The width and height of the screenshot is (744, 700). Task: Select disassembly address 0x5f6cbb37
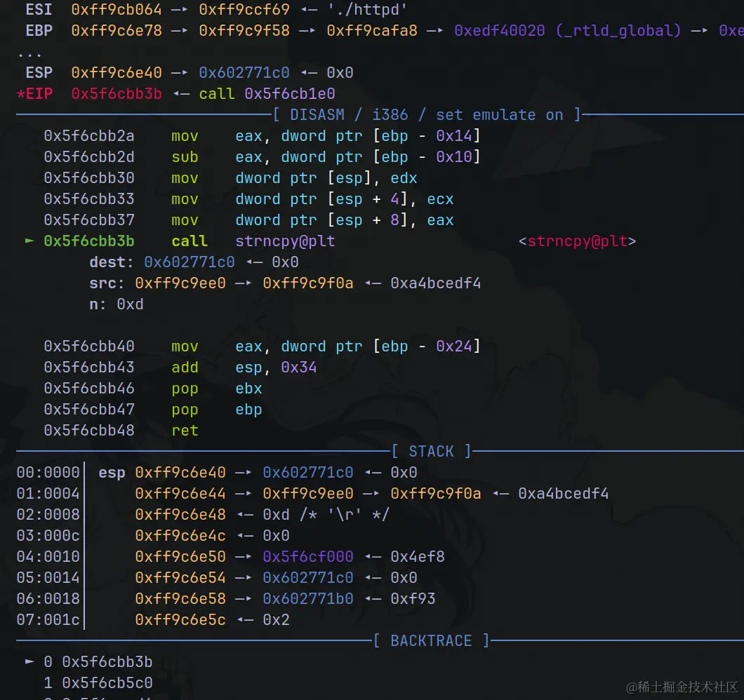89,220
